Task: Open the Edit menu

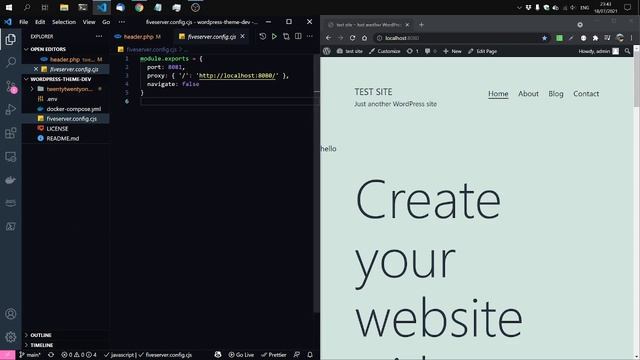Action: click(x=40, y=22)
